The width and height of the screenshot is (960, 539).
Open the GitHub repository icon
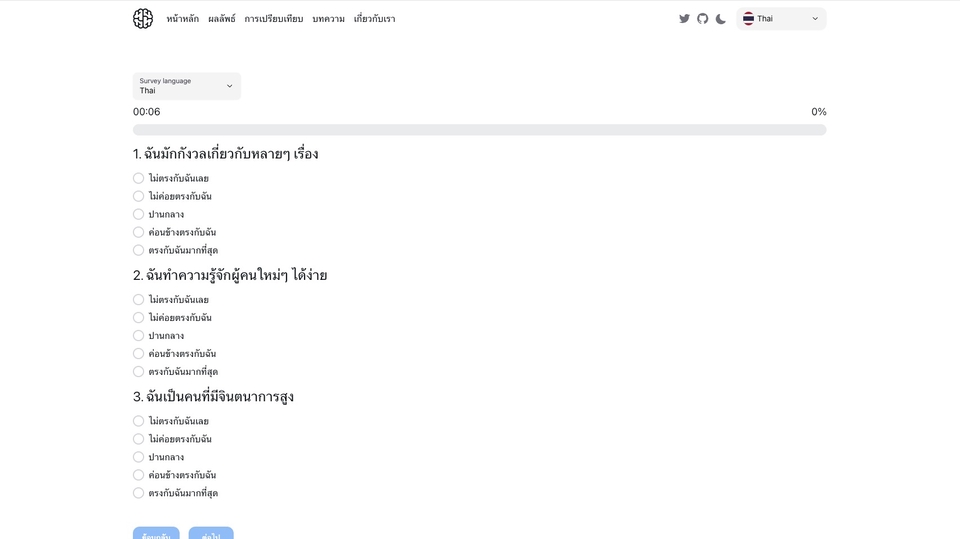[x=702, y=18]
